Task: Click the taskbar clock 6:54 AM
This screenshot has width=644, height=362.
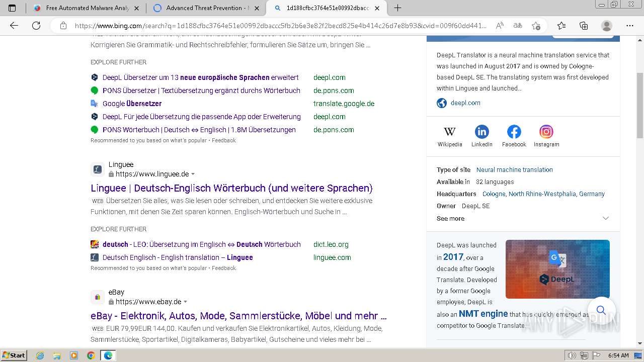Action: 618,355
